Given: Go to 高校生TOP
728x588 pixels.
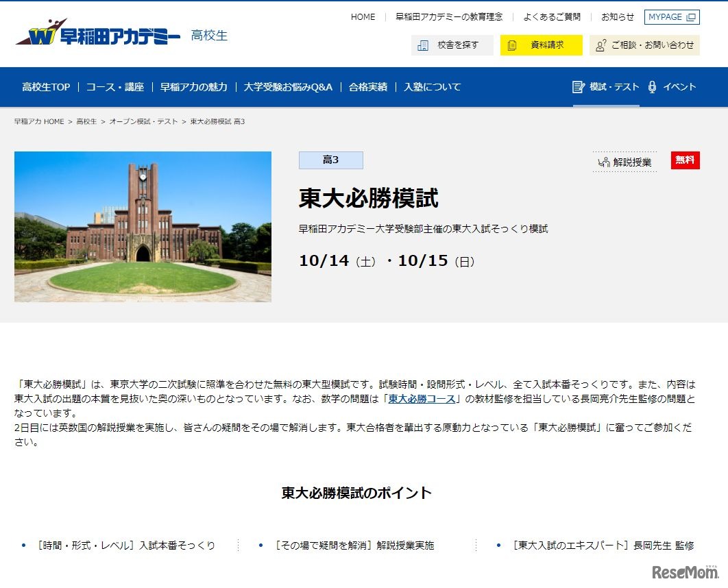Looking at the screenshot, I should (x=45, y=87).
